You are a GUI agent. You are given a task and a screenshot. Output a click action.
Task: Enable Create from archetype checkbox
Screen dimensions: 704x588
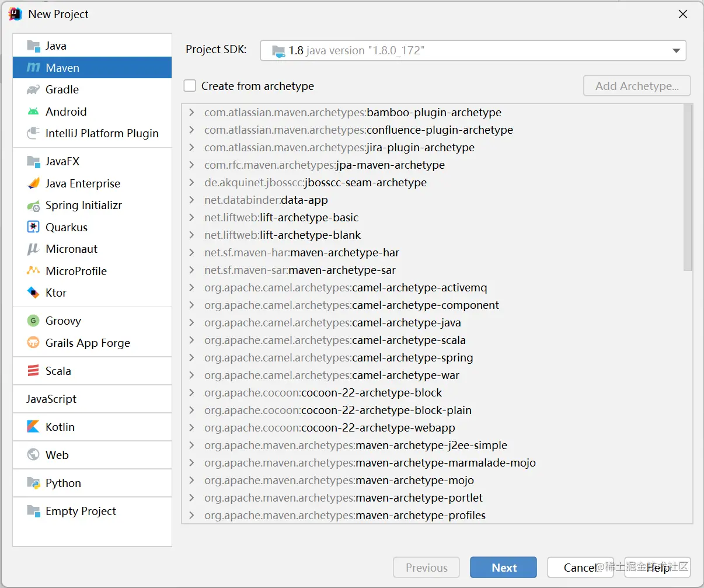point(190,86)
